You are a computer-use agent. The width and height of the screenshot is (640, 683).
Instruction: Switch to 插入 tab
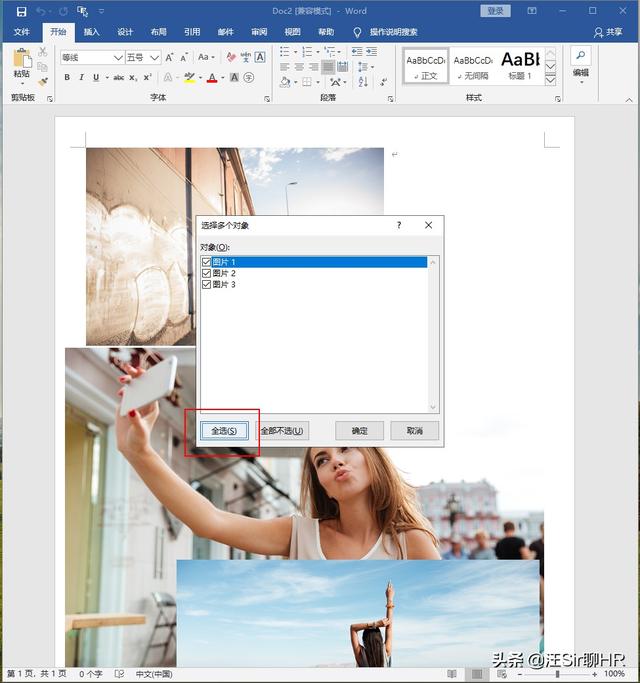(x=91, y=32)
